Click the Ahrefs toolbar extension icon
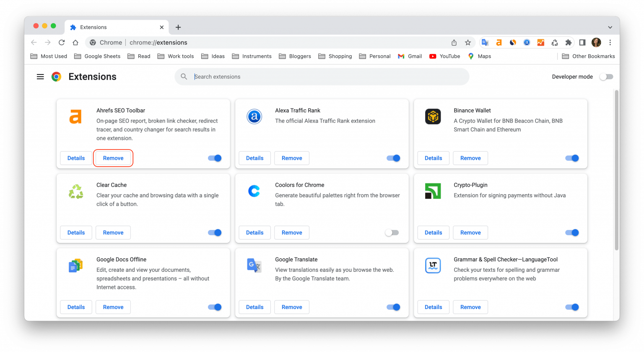 pos(499,42)
